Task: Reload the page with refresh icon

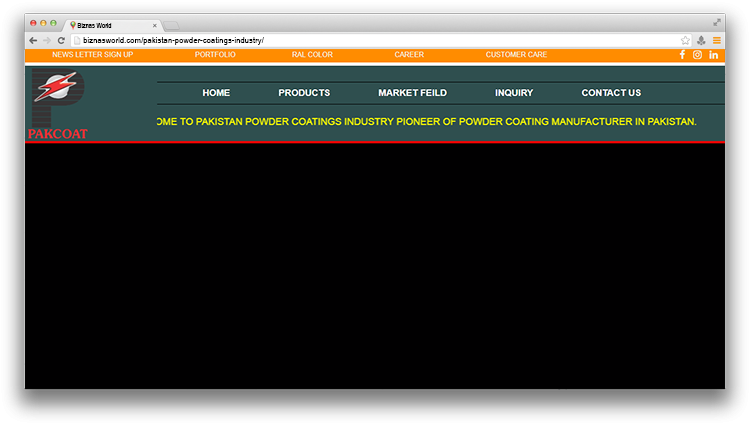Action: (x=61, y=40)
